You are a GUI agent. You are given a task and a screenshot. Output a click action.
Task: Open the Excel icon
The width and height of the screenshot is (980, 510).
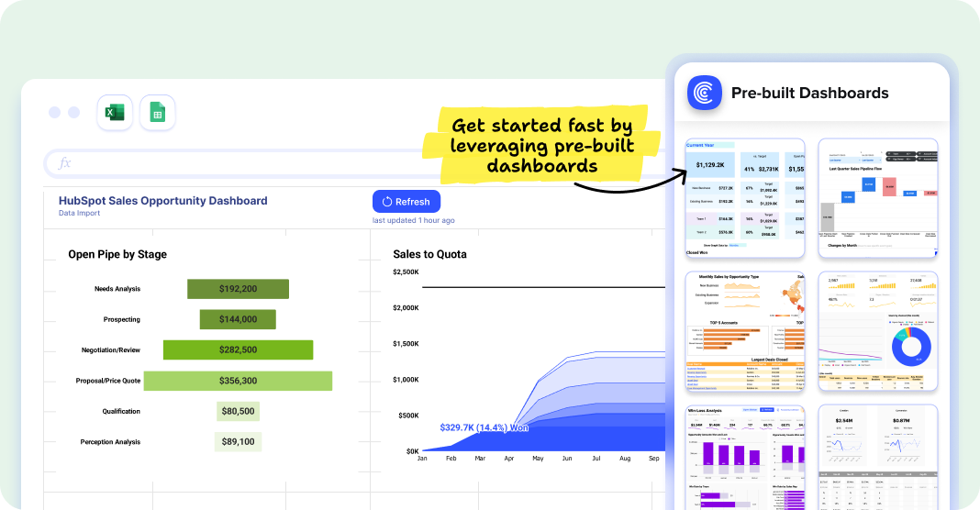(x=115, y=113)
